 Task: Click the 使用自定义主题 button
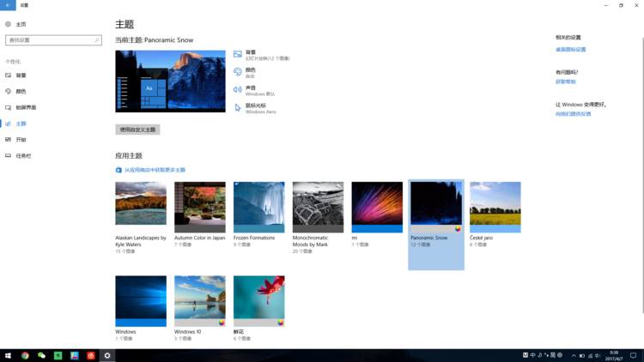(x=137, y=130)
